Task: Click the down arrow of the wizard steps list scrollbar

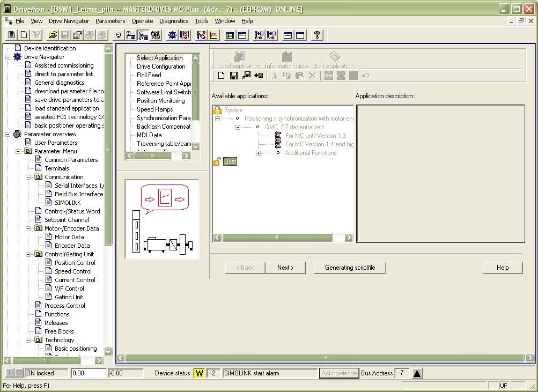Action: point(196,146)
